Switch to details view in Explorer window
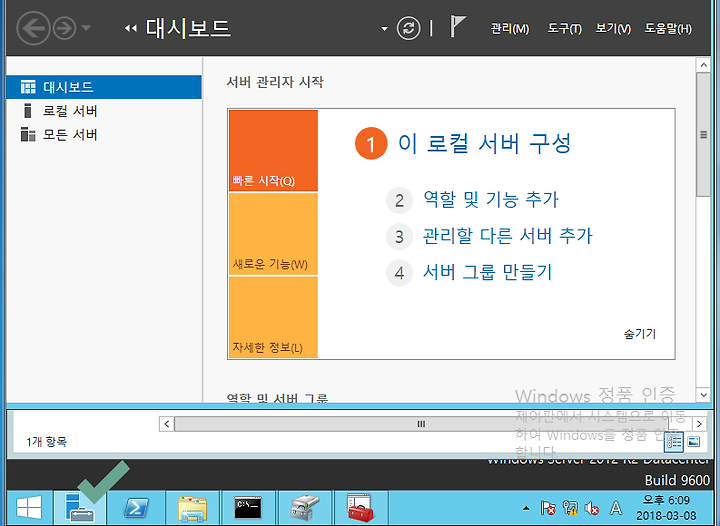The width and height of the screenshot is (720, 526). point(674,442)
